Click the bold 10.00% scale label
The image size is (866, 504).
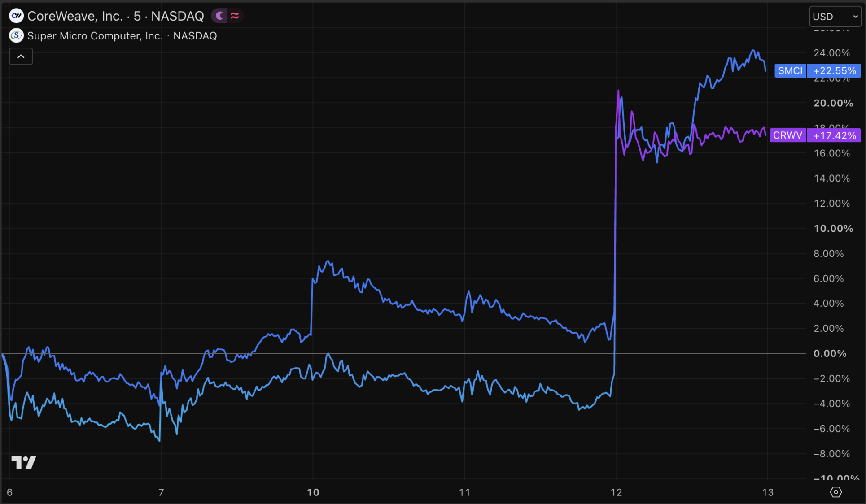point(833,229)
